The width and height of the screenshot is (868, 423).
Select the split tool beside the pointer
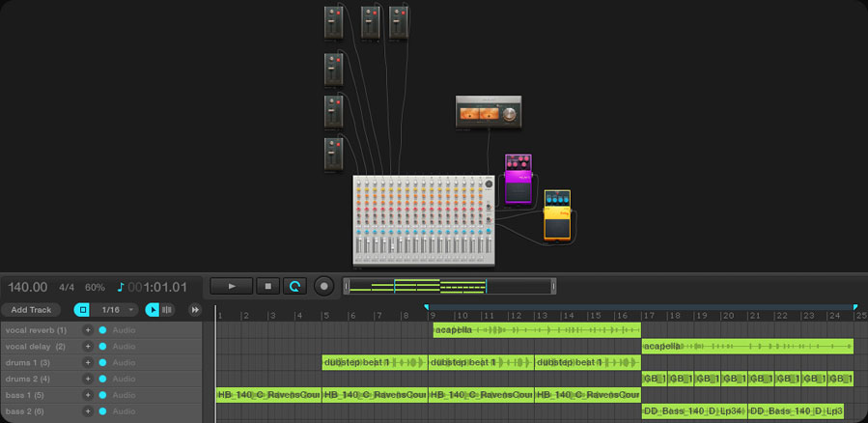(x=167, y=309)
